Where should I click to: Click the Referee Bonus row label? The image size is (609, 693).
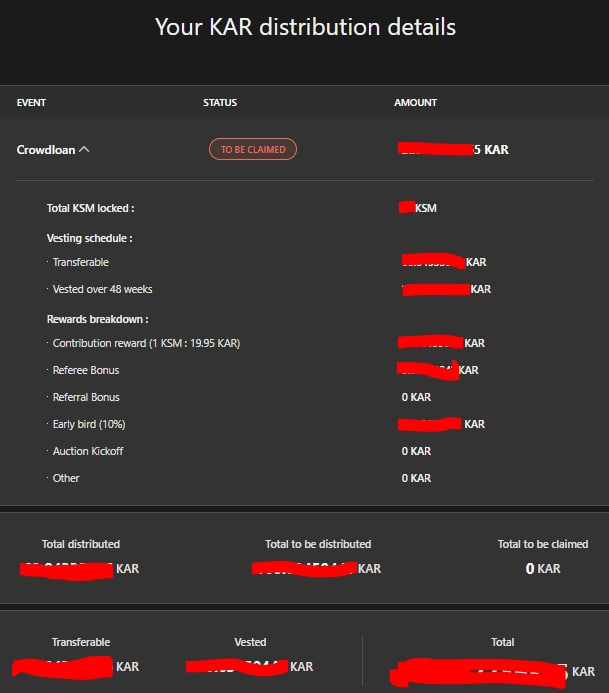tap(86, 370)
